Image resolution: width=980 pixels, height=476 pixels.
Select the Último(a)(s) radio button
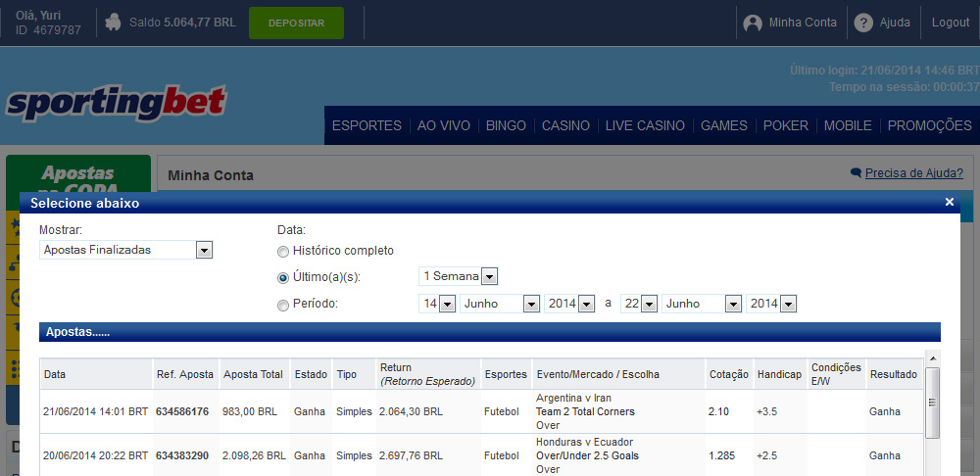[283, 277]
